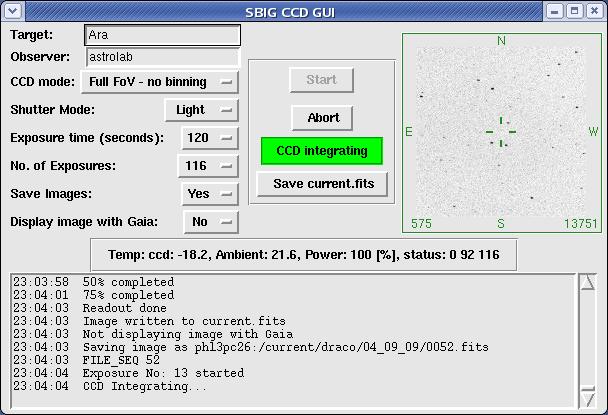
Task: Maximize the SBIG CCD GUI window
Action: tap(574, 11)
